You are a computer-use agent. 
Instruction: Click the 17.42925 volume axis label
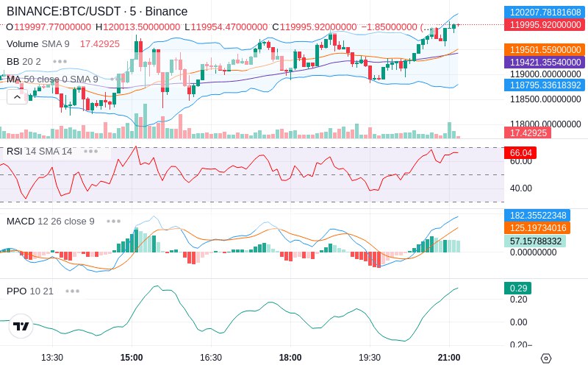pyautogui.click(x=528, y=132)
